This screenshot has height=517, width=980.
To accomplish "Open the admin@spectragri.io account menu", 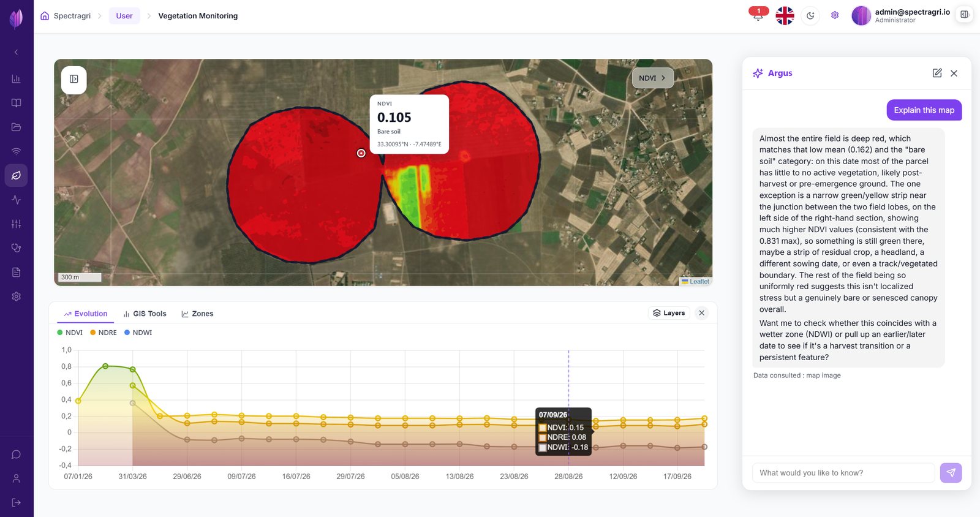I will (900, 15).
